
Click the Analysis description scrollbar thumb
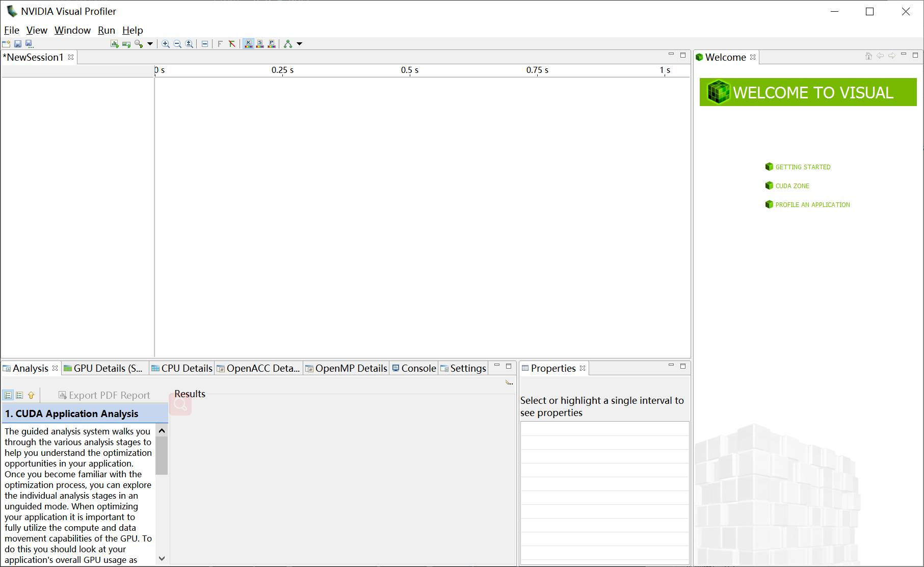point(162,455)
